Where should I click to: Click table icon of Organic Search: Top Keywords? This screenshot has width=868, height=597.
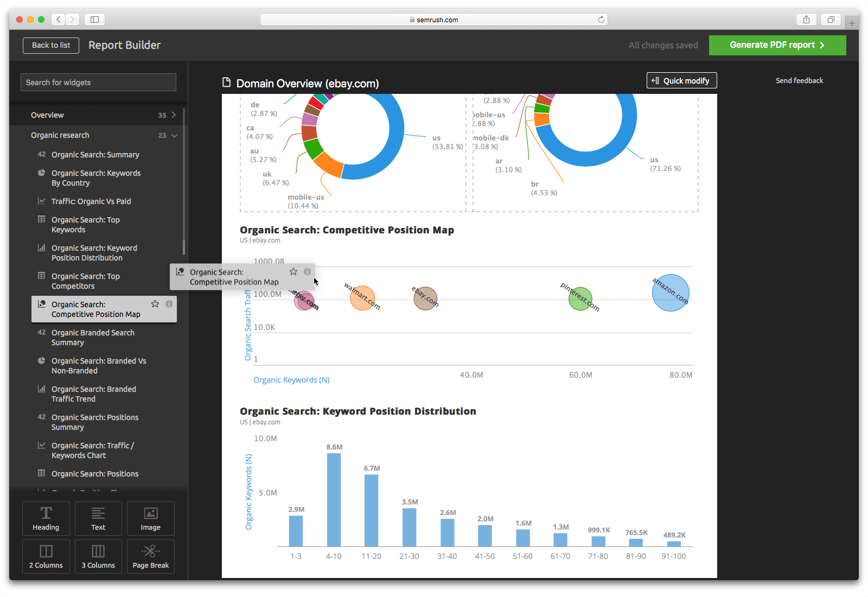pyautogui.click(x=41, y=219)
